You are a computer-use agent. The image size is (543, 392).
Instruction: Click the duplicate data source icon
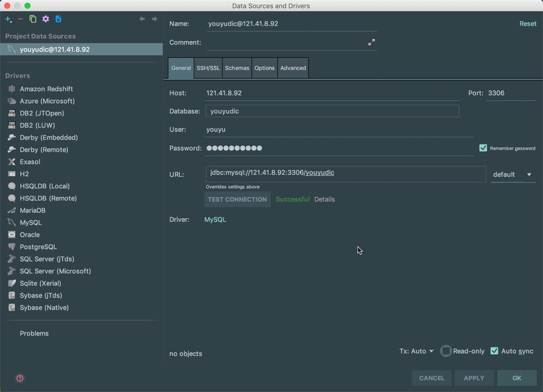point(33,19)
